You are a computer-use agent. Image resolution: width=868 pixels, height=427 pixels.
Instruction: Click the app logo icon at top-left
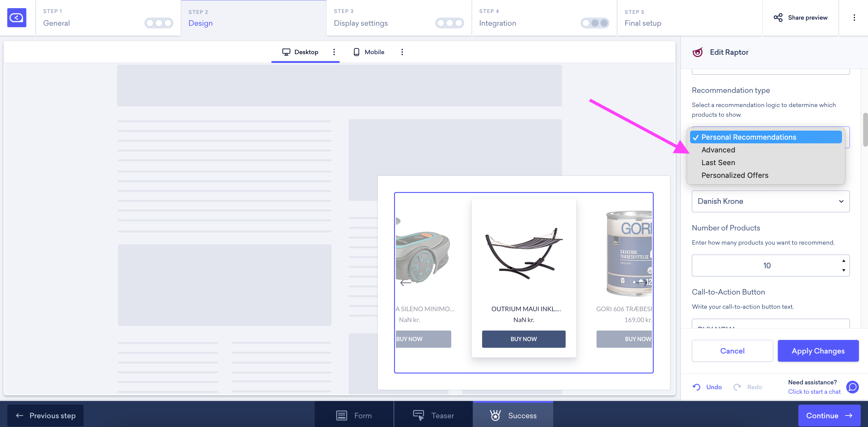click(17, 18)
